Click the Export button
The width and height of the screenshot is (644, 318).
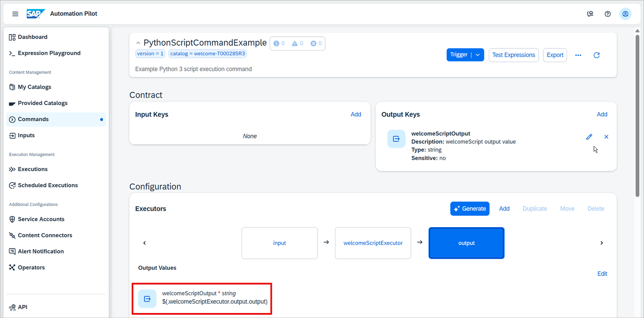[x=555, y=55]
